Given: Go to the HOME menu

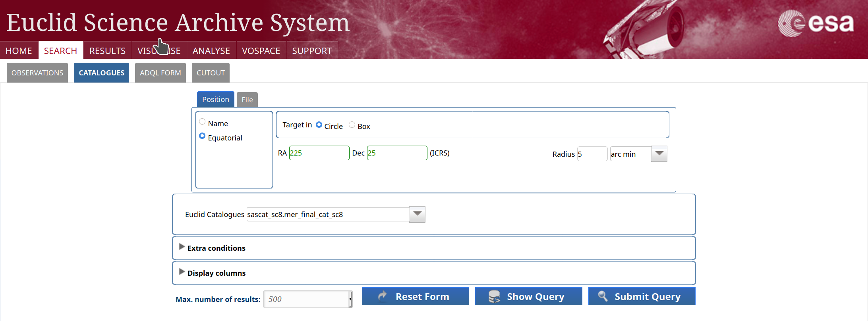Looking at the screenshot, I should coord(19,51).
